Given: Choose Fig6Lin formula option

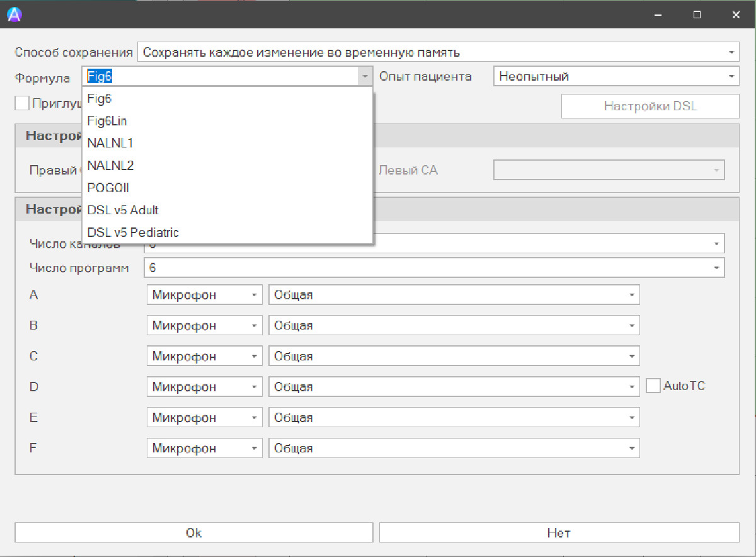Looking at the screenshot, I should click(228, 121).
